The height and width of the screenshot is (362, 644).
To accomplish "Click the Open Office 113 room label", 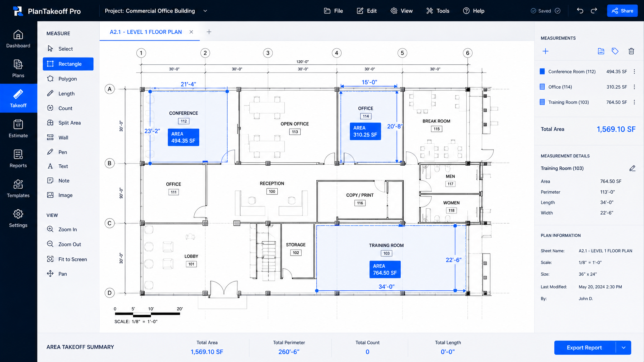I will (295, 128).
